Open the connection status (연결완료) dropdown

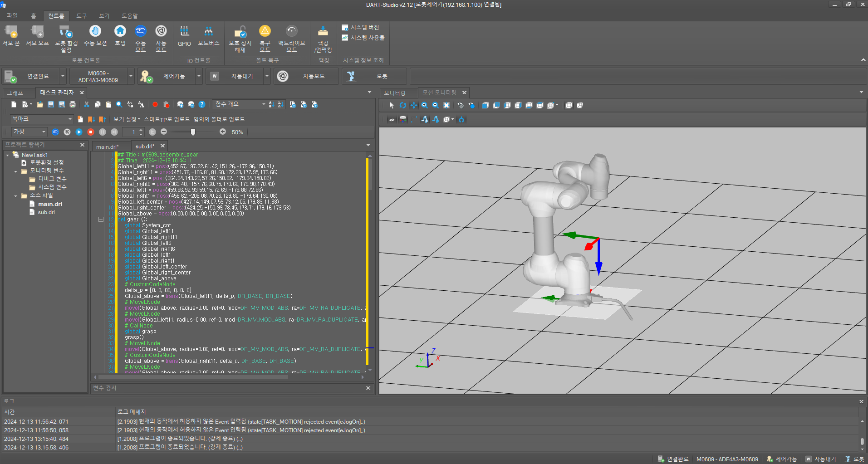pyautogui.click(x=63, y=76)
